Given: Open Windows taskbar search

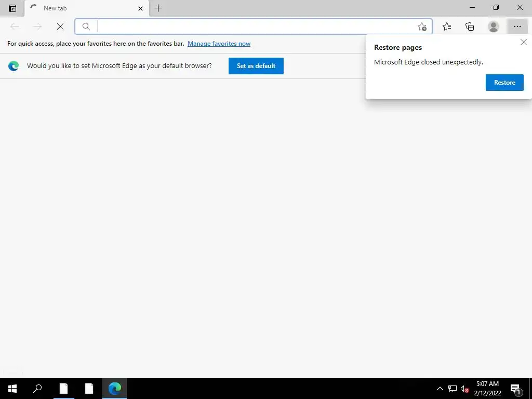Looking at the screenshot, I should [x=37, y=389].
